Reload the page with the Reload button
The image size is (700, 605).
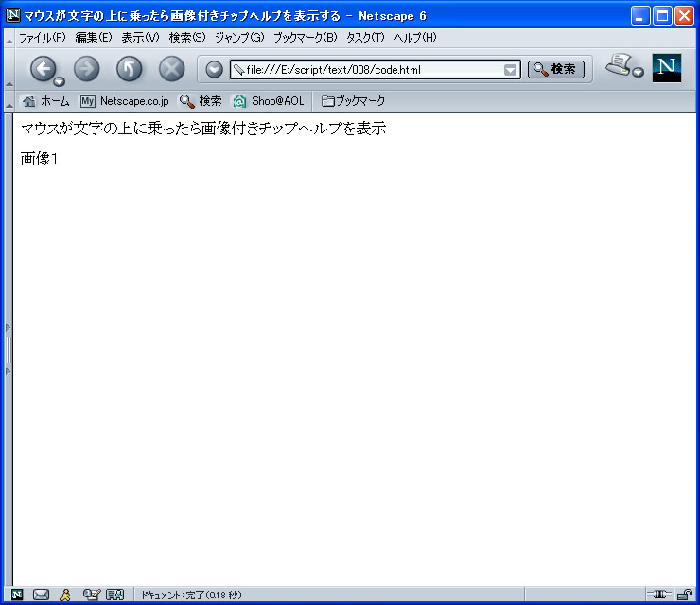point(129,69)
